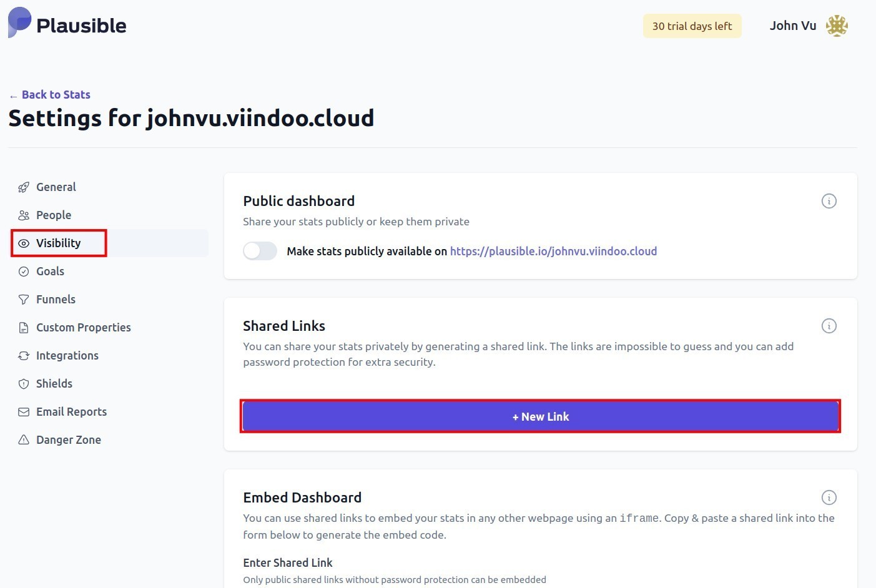Click the Shared Links info icon

tap(829, 326)
